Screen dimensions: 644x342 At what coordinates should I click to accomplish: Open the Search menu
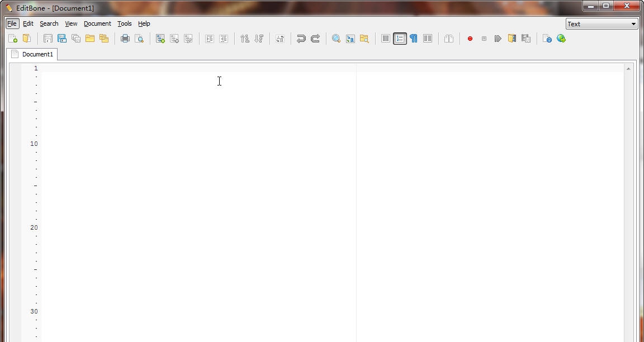(49, 24)
